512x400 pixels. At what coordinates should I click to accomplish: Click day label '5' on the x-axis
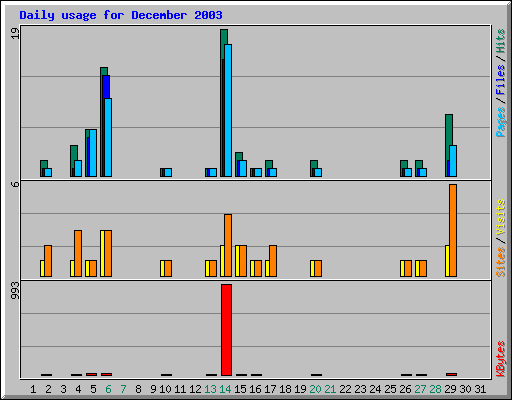tap(93, 389)
